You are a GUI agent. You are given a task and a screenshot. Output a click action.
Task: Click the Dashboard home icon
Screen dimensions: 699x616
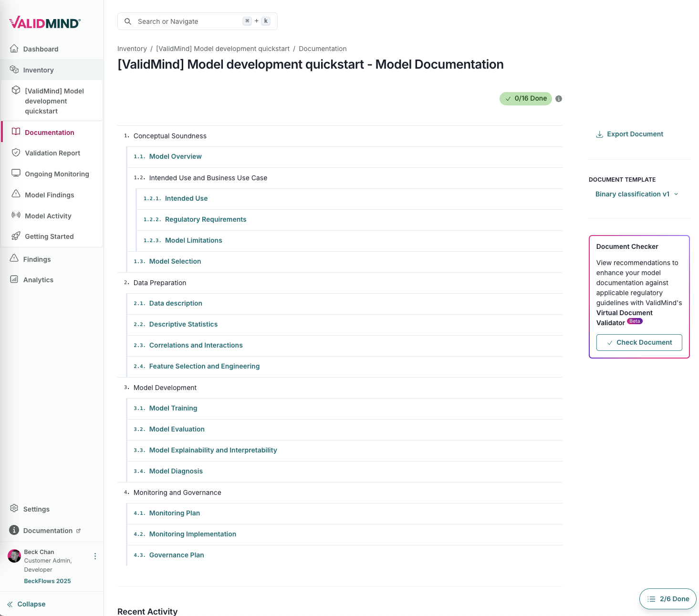tap(14, 49)
